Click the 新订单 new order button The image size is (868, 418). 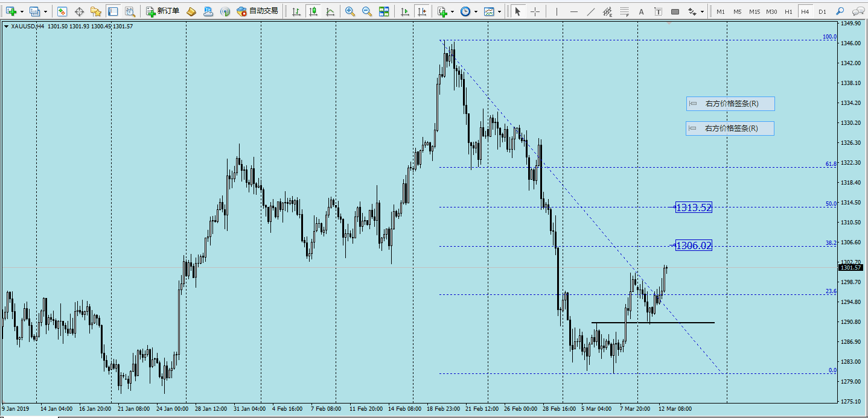coord(162,11)
